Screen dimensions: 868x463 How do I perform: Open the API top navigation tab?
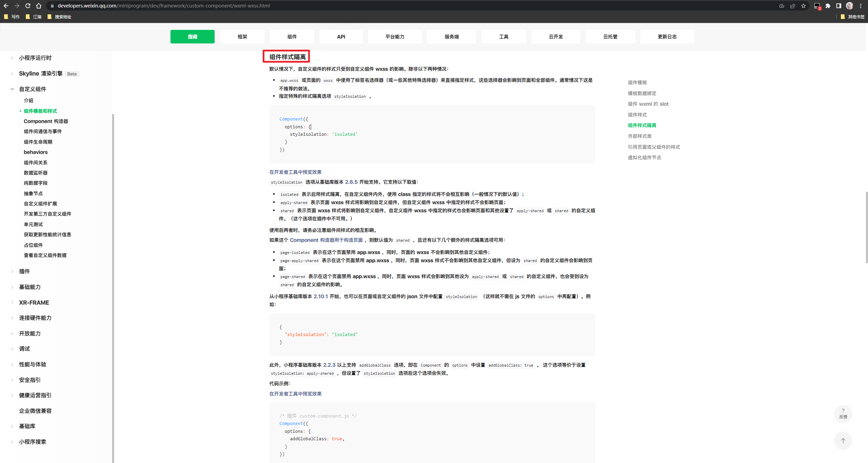tap(341, 37)
